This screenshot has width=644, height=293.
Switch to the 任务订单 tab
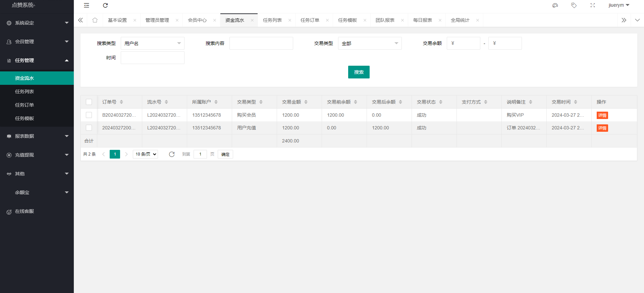coord(310,20)
